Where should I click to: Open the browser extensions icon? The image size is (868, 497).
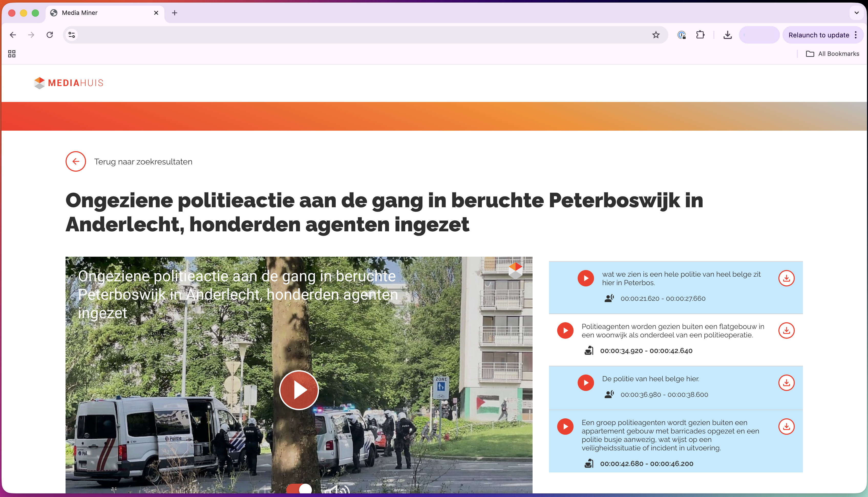click(x=701, y=35)
